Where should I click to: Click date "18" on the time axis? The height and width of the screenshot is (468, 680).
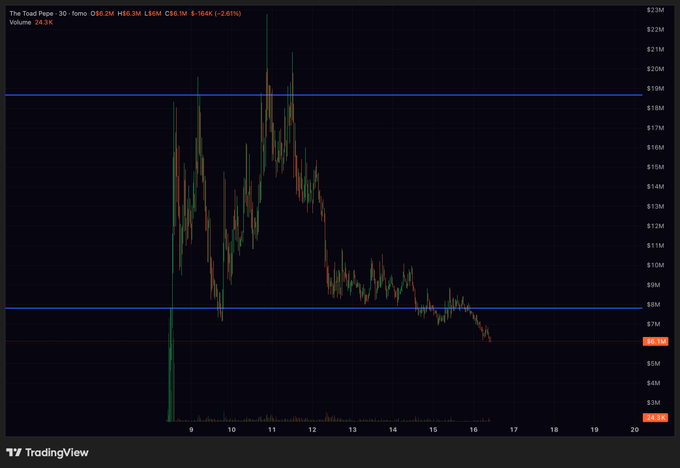point(554,429)
